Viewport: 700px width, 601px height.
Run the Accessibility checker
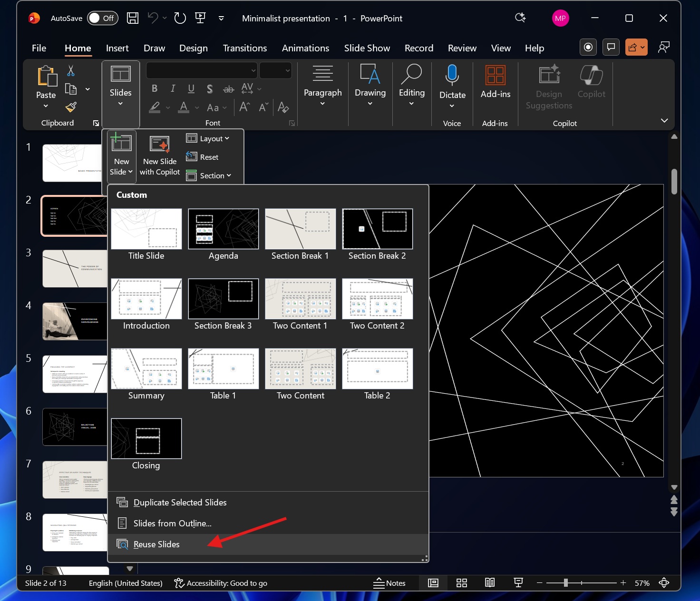coord(221,583)
